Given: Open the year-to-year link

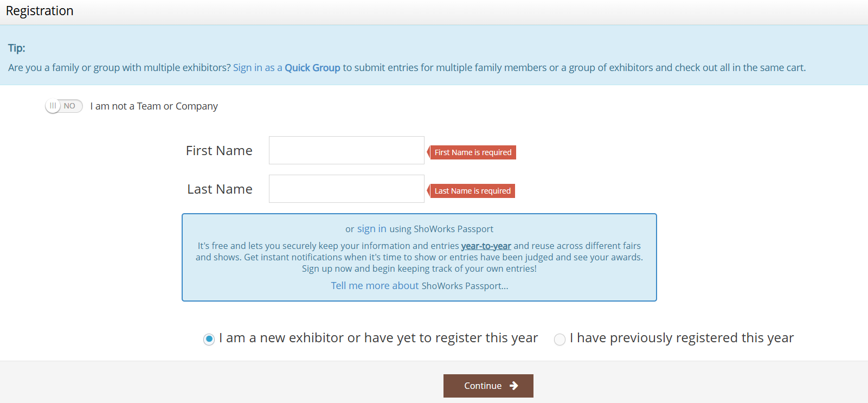Looking at the screenshot, I should click(486, 246).
